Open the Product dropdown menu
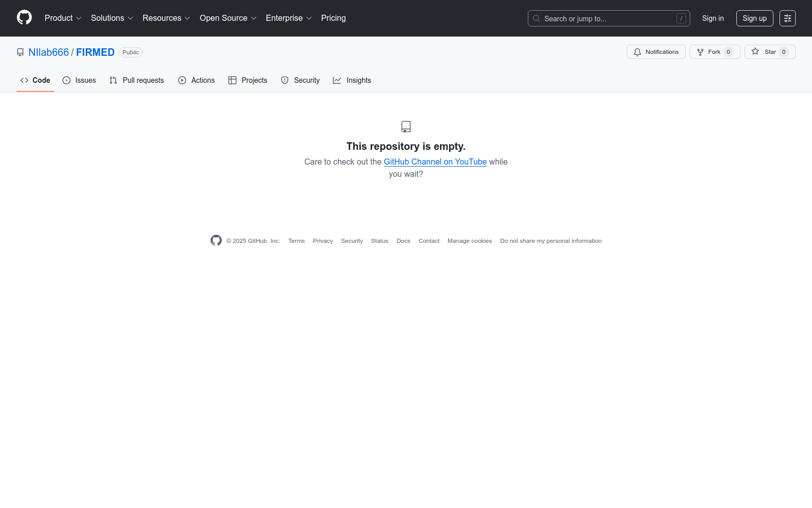Image resolution: width=812 pixels, height=508 pixels. tap(63, 18)
